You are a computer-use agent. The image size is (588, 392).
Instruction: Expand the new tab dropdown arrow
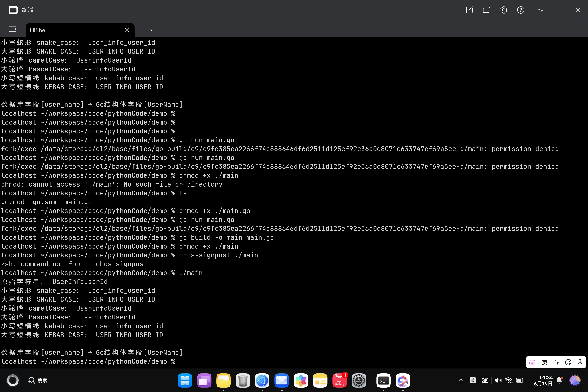coord(151,30)
